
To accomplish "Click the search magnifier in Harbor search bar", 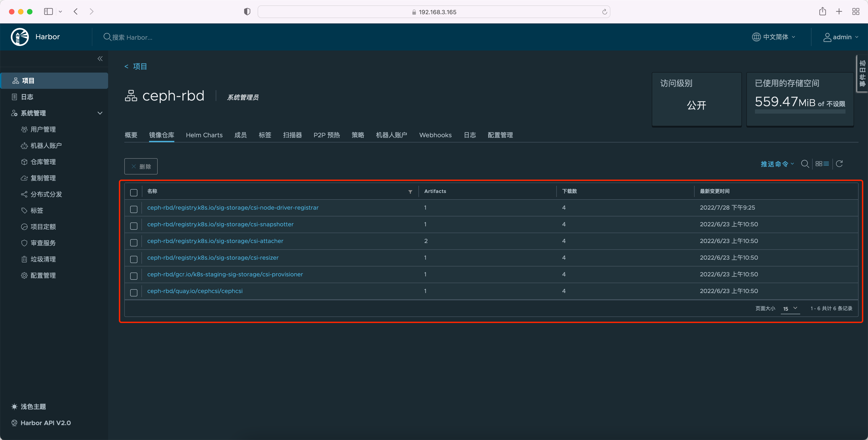I will 107,37.
